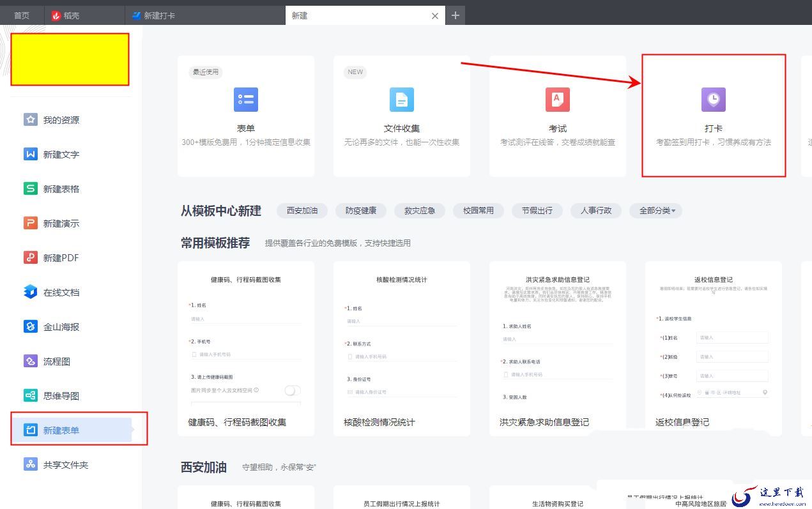
Task: Close the 新建 tab
Action: click(435, 16)
